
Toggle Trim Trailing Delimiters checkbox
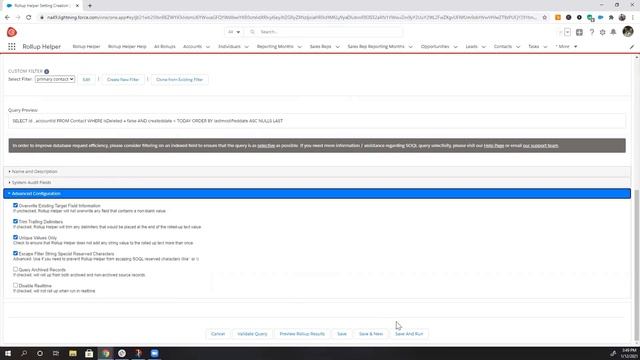16,222
